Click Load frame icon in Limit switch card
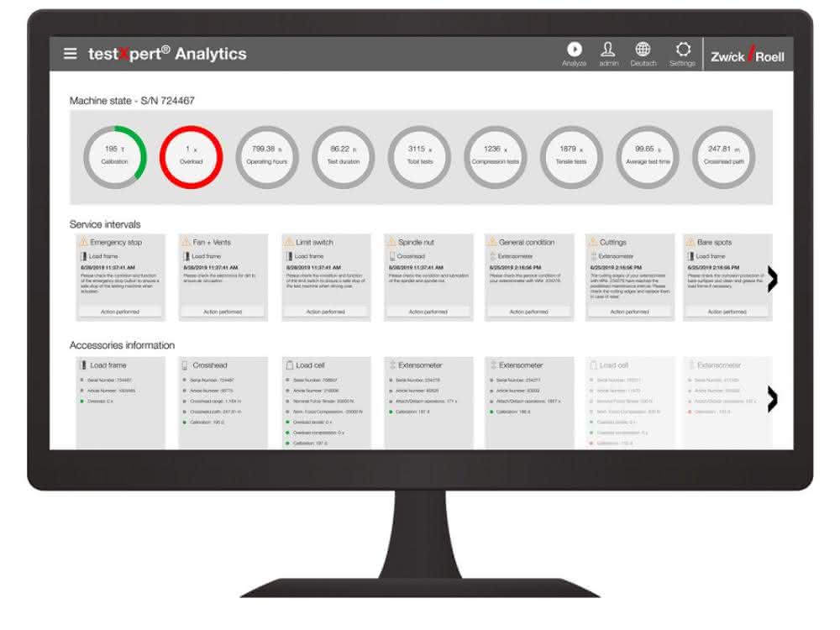Image resolution: width=840 pixels, height=630 pixels. pos(289,256)
